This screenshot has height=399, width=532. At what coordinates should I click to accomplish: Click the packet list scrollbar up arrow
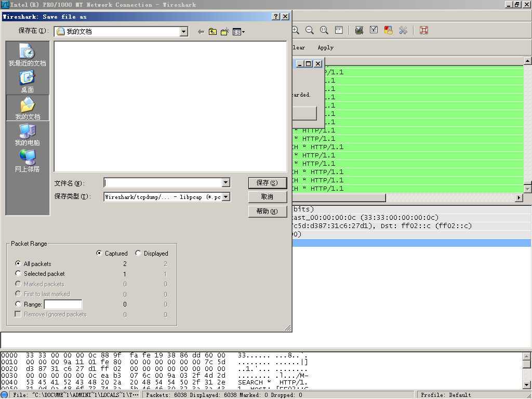[x=528, y=61]
